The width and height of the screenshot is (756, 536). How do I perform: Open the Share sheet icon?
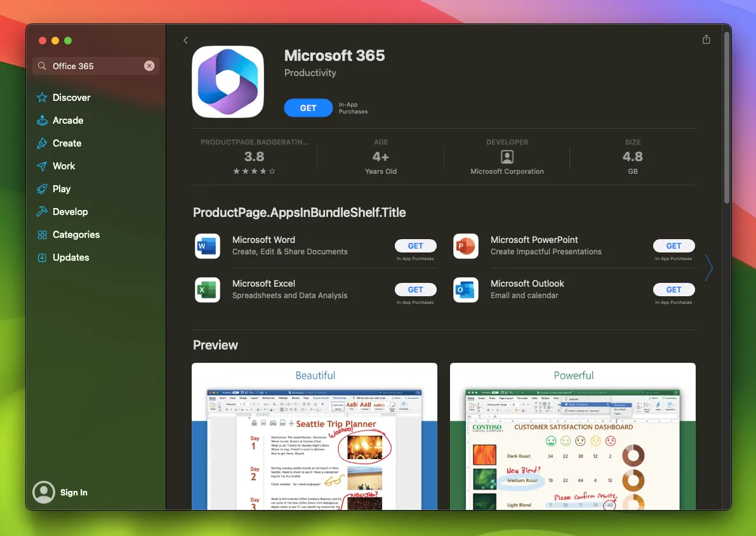[x=706, y=39]
